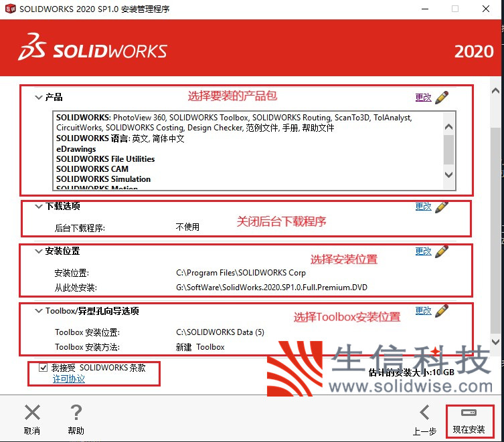
Task: Click C:\SOLIDWORKS Data (5) Toolbox path
Action: pos(220,332)
